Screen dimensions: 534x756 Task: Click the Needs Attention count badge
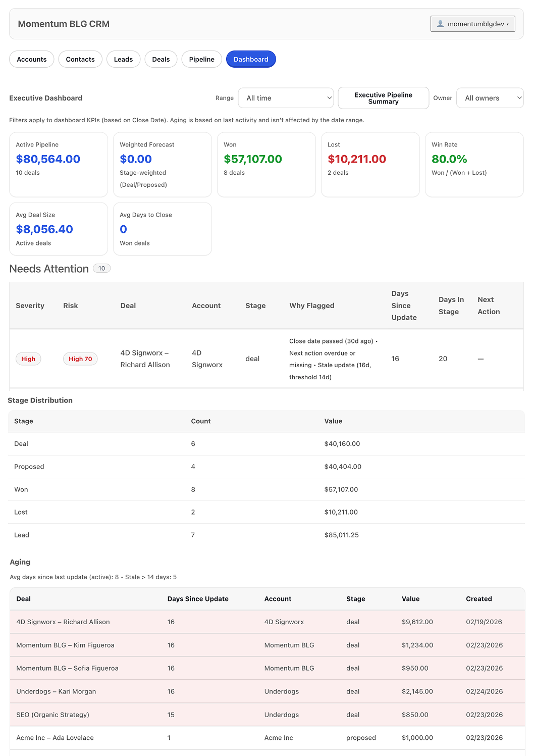(101, 269)
